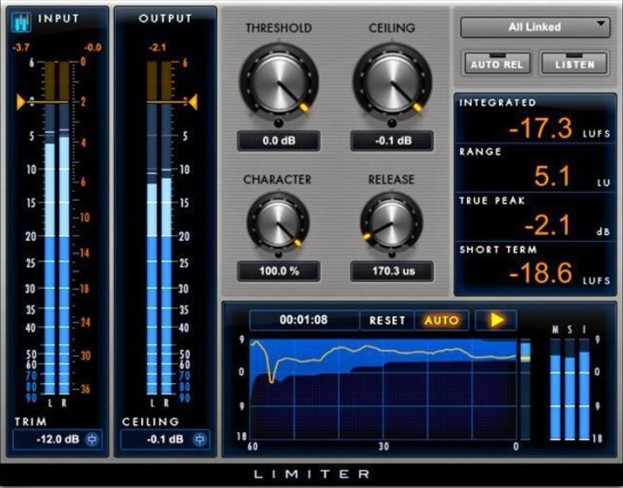This screenshot has height=488, width=623.
Task: Click the meter icon beside INPUT
Action: coord(21,20)
